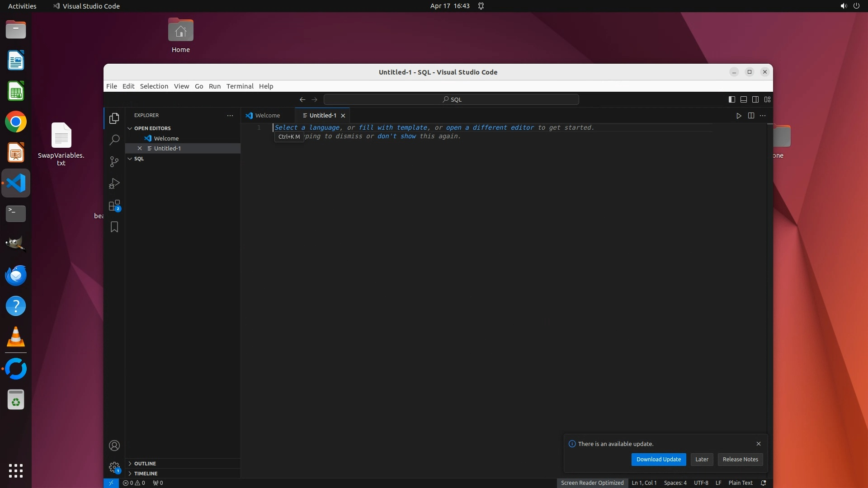868x488 pixels.
Task: Toggle Secondary Side Bar visibility
Action: click(x=755, y=99)
